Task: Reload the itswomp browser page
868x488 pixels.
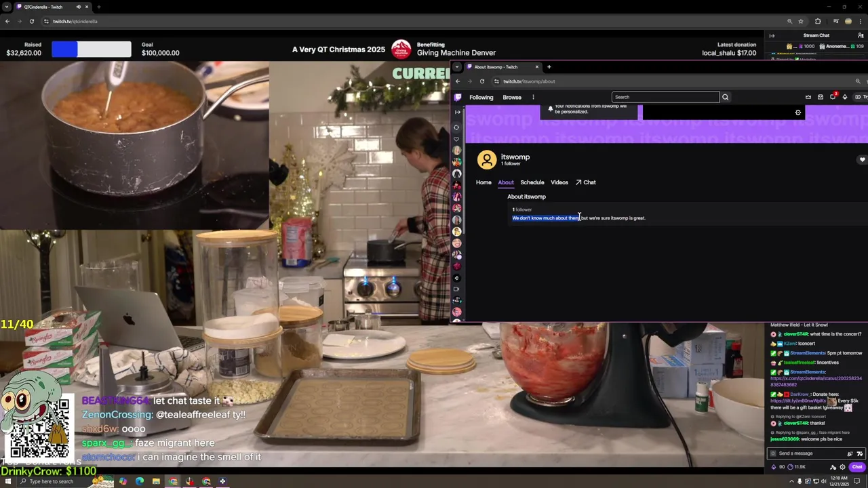Action: [482, 81]
